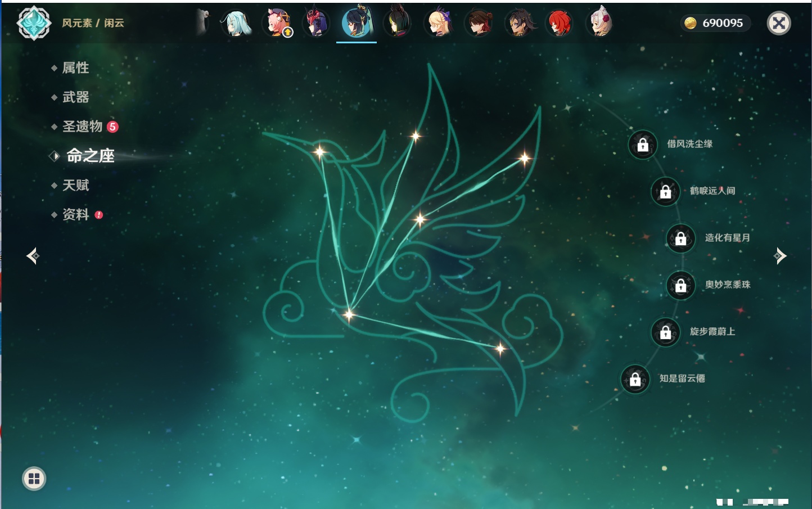The image size is (812, 509).
Task: Open the four-square grid menu button
Action: coord(34,479)
